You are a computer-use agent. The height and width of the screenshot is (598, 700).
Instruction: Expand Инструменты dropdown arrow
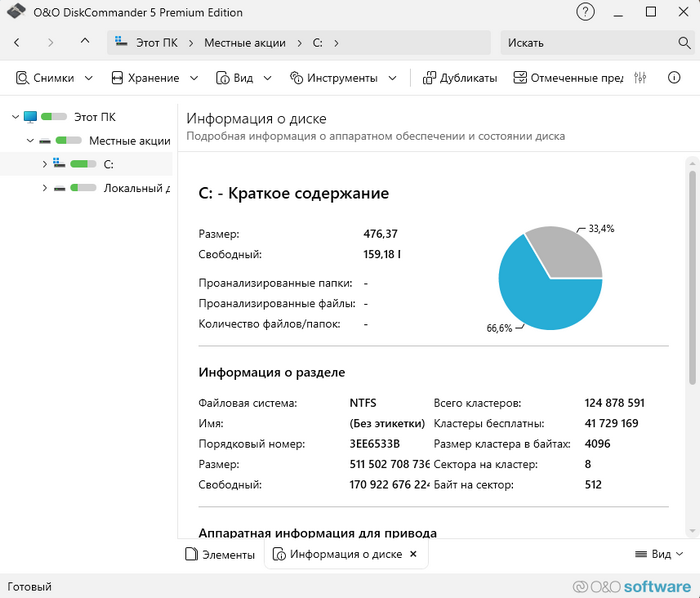tap(392, 78)
